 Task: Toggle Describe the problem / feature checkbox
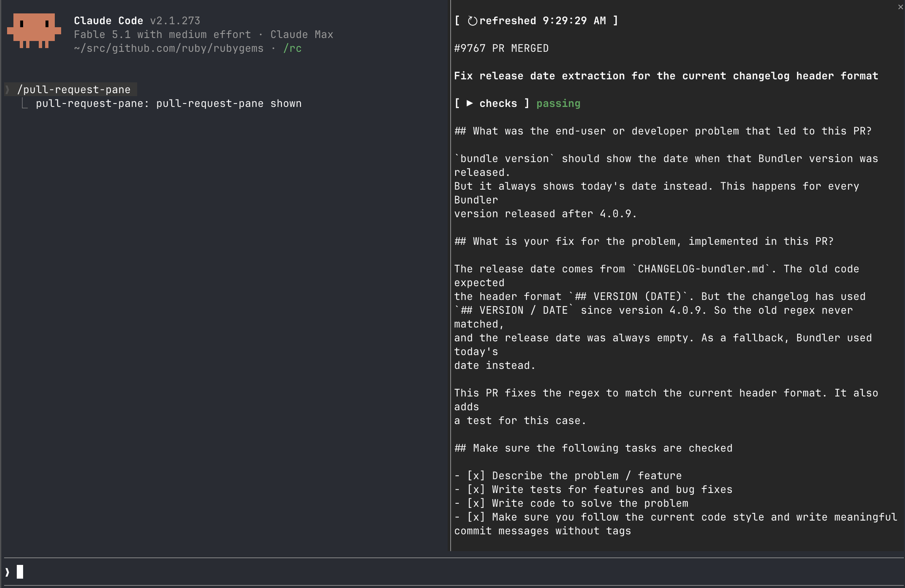[x=476, y=476]
